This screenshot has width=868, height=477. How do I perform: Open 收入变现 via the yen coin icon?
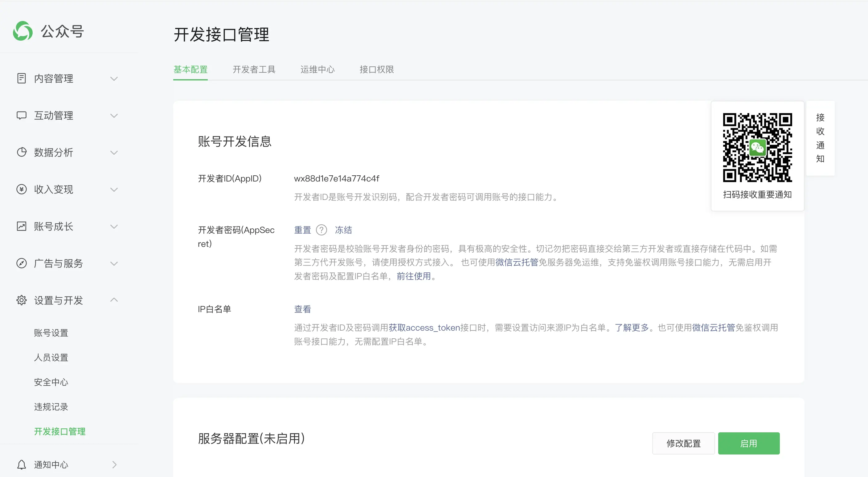[x=22, y=189]
